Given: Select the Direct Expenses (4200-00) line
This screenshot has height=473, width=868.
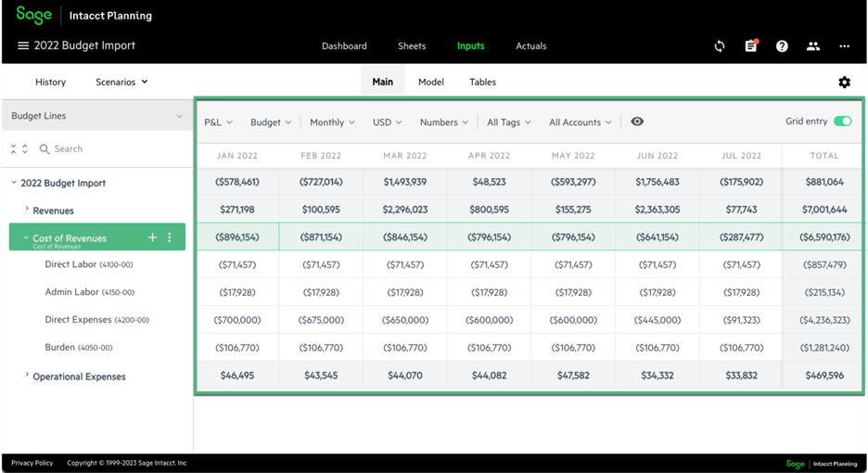Looking at the screenshot, I should (96, 320).
